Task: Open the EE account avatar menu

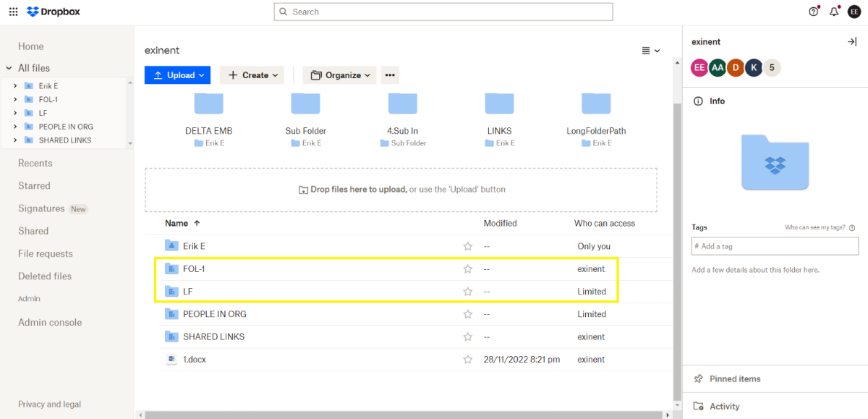Action: [x=854, y=11]
